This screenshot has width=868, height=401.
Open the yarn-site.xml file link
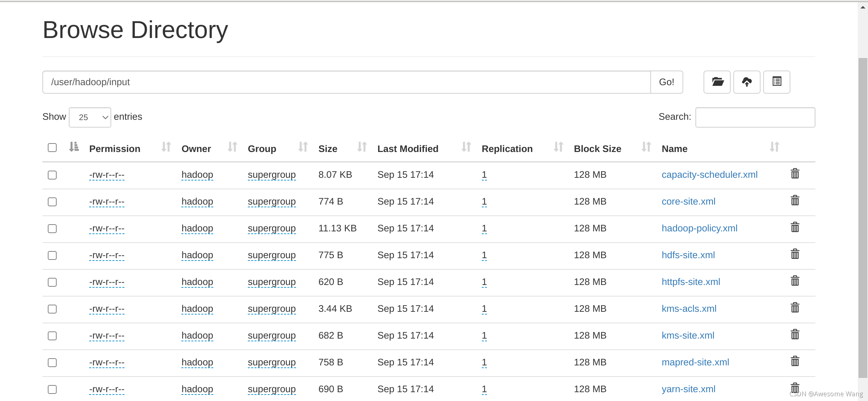point(688,389)
